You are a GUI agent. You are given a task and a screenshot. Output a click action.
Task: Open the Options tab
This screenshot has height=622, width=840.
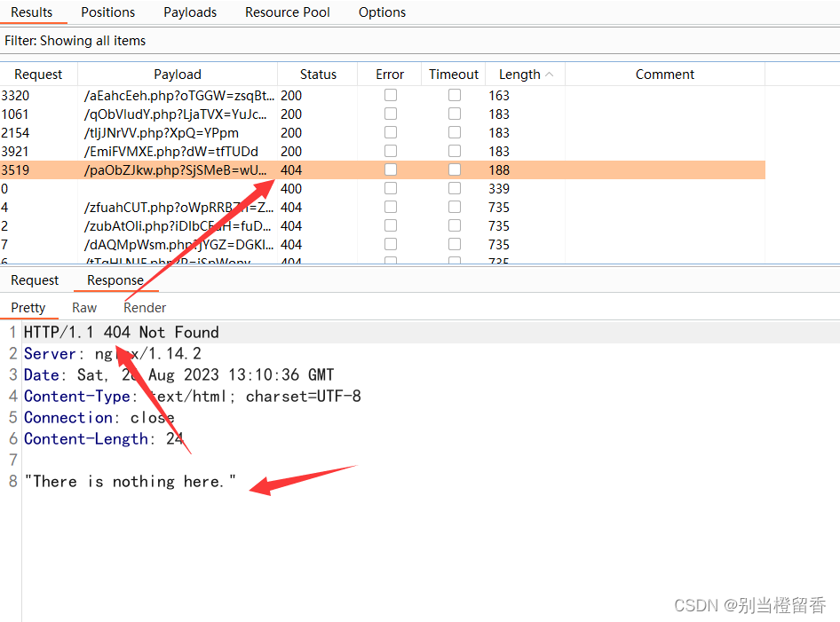click(x=382, y=12)
